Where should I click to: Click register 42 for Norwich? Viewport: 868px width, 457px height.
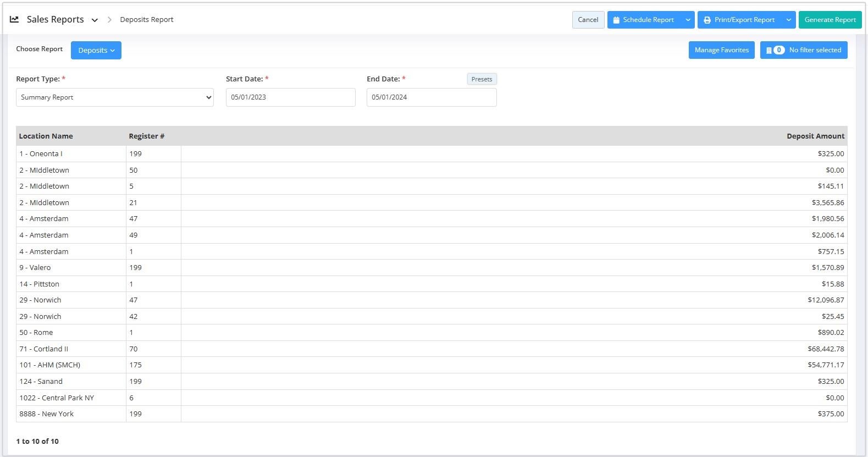coord(154,316)
